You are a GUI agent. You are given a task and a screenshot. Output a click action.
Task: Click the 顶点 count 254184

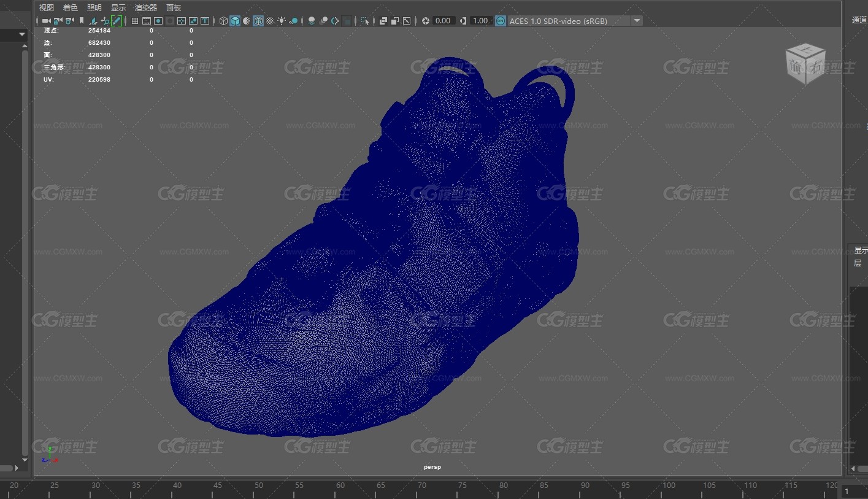coord(99,30)
